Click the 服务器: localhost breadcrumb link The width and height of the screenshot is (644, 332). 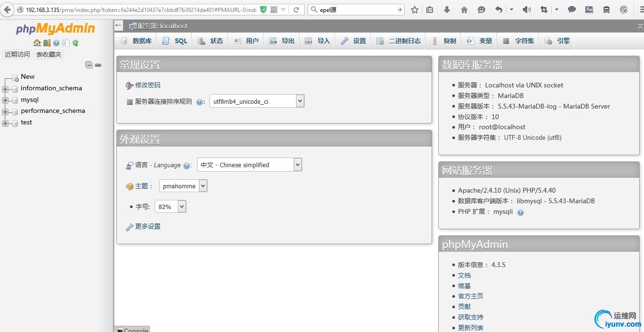click(x=162, y=26)
